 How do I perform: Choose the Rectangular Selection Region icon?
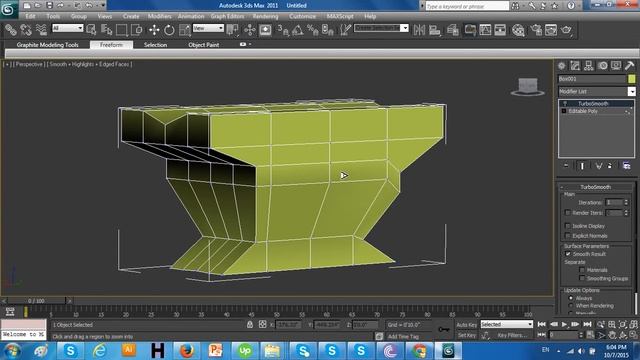[x=121, y=30]
